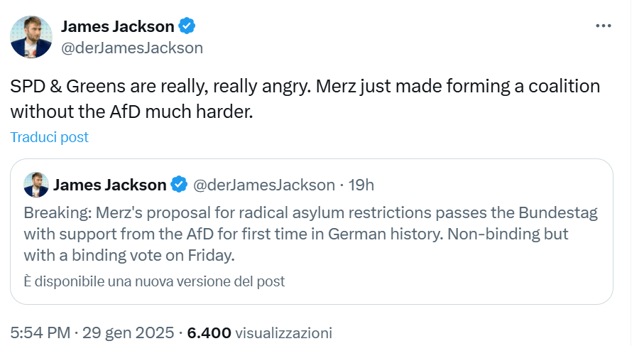Screen dimensions: 644x346
Task: Click the 19h timestamp of the quoted post
Action: click(361, 185)
